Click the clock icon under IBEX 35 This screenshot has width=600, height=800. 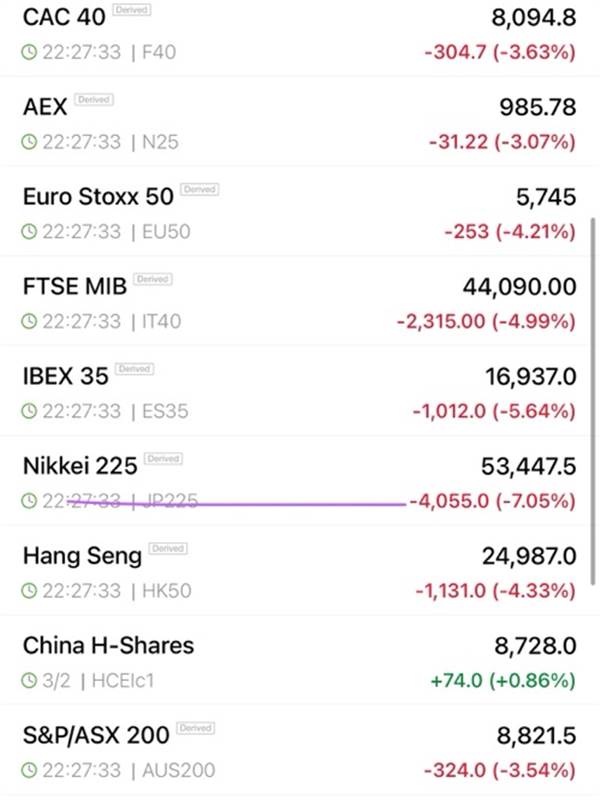(28, 411)
